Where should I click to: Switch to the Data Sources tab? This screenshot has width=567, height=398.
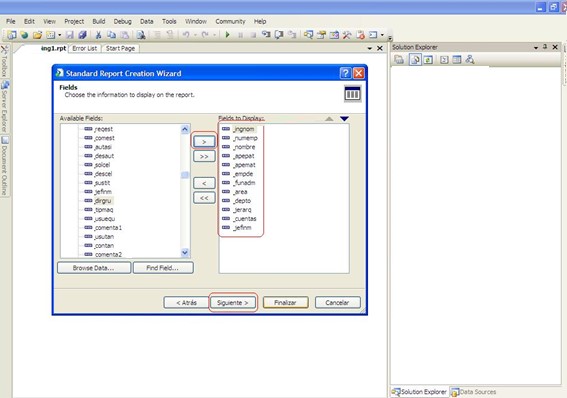click(474, 392)
